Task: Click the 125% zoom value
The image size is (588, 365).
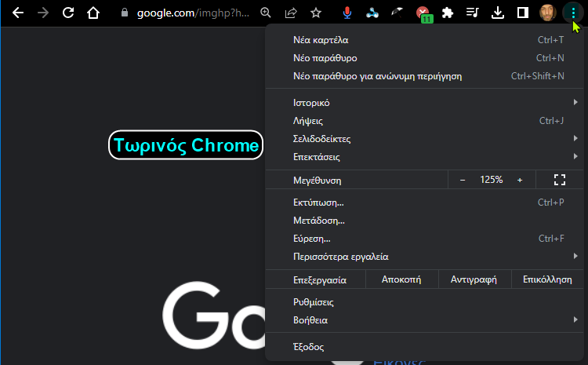Action: [x=492, y=180]
